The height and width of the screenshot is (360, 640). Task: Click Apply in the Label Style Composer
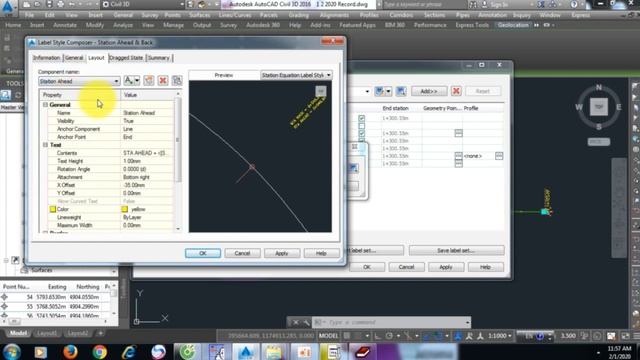[x=282, y=253]
